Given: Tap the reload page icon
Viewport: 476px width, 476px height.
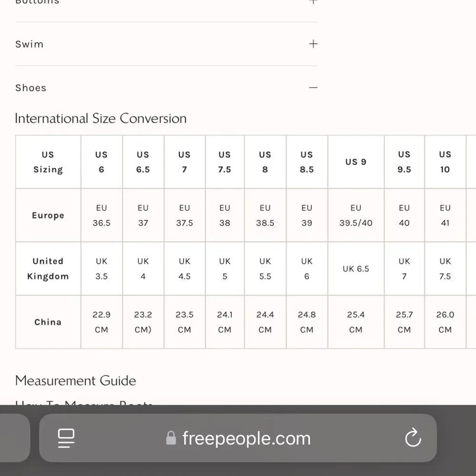Looking at the screenshot, I should tap(413, 437).
